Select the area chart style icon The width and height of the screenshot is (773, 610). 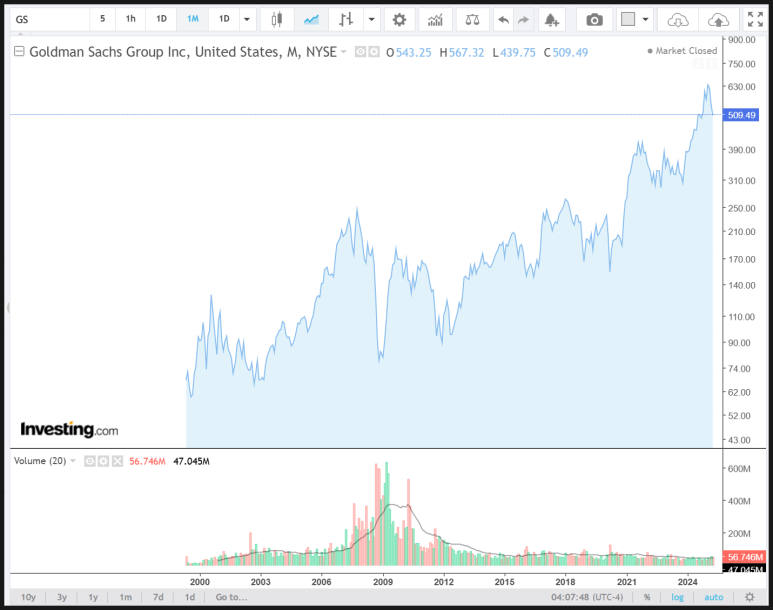(311, 20)
